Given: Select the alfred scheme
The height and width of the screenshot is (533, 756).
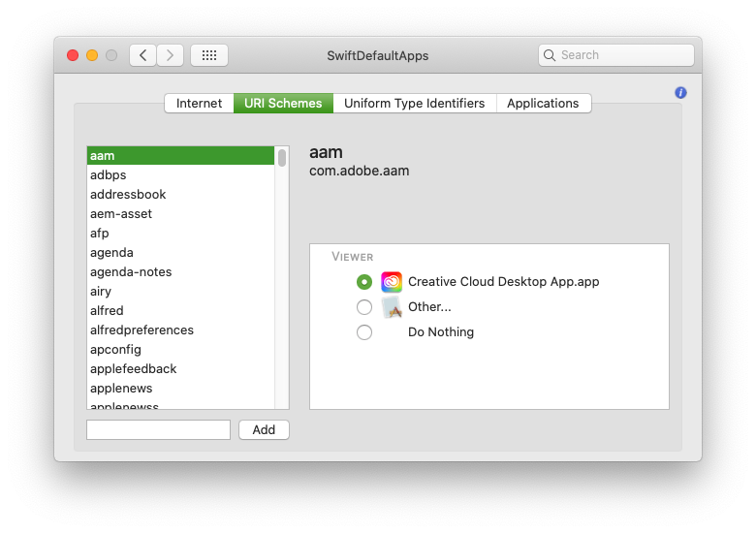Looking at the screenshot, I should coord(180,310).
